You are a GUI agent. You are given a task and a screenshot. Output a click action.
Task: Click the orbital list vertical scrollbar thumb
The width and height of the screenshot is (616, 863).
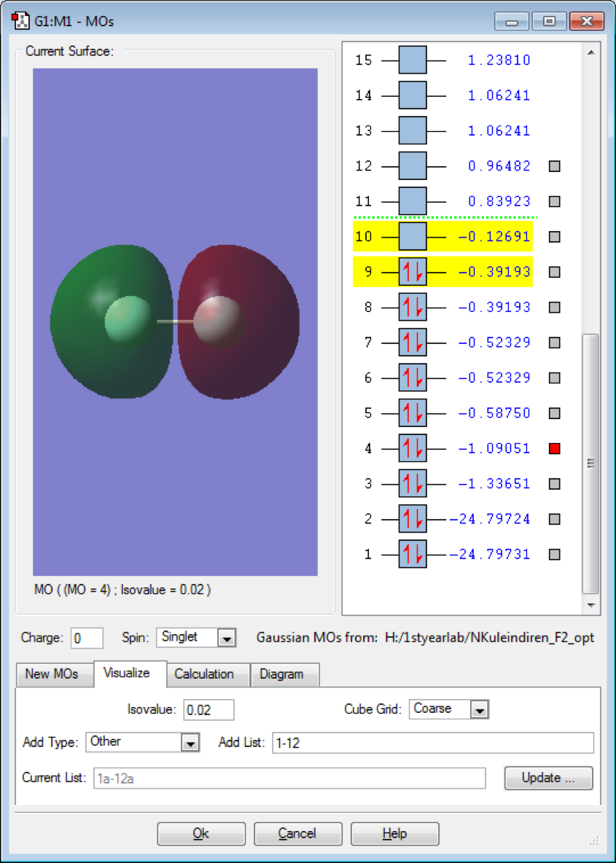point(590,462)
